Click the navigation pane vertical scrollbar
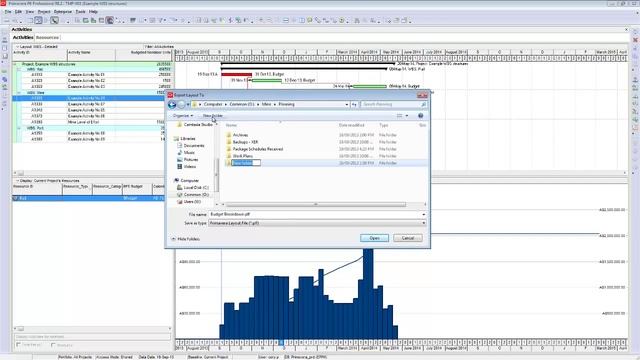Viewport: 640px width, 360px height. click(216, 175)
